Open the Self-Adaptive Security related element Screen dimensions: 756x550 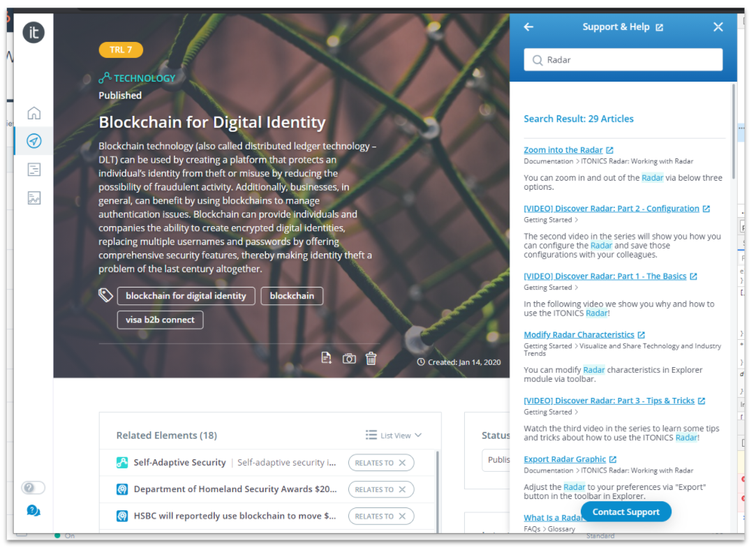pos(179,462)
